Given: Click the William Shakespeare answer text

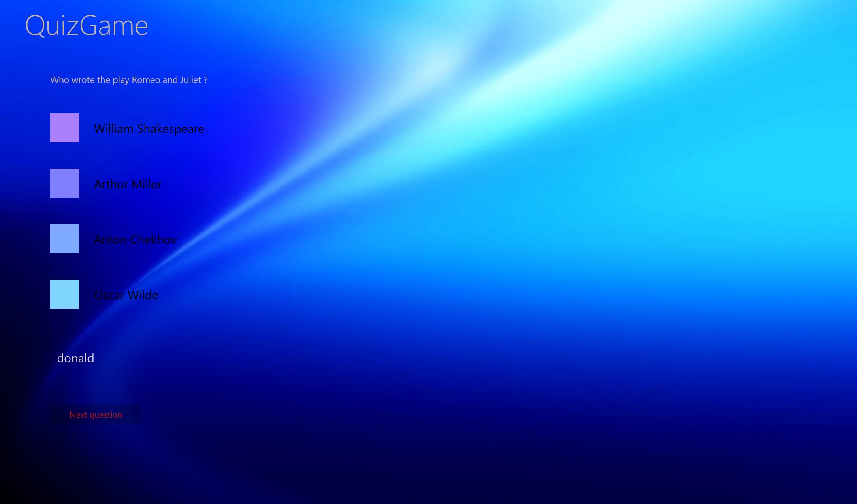Looking at the screenshot, I should pos(149,129).
